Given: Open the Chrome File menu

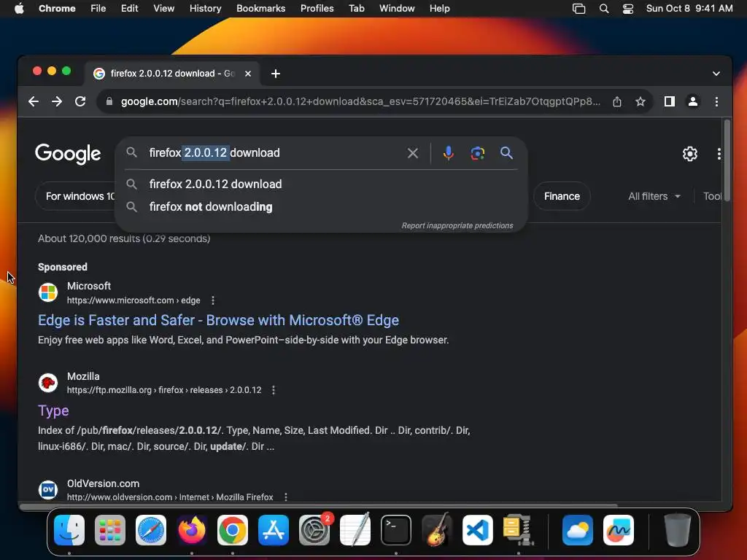Looking at the screenshot, I should (98, 9).
